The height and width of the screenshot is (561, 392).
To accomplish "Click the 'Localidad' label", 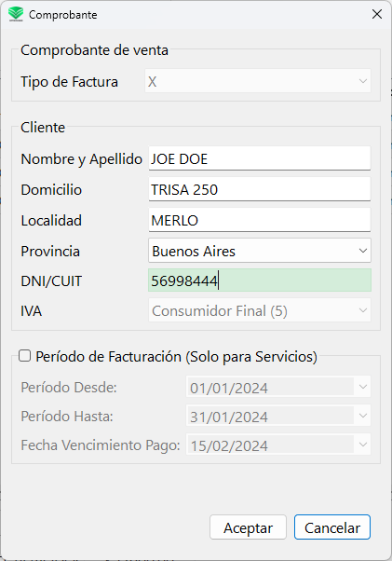I will [x=51, y=220].
